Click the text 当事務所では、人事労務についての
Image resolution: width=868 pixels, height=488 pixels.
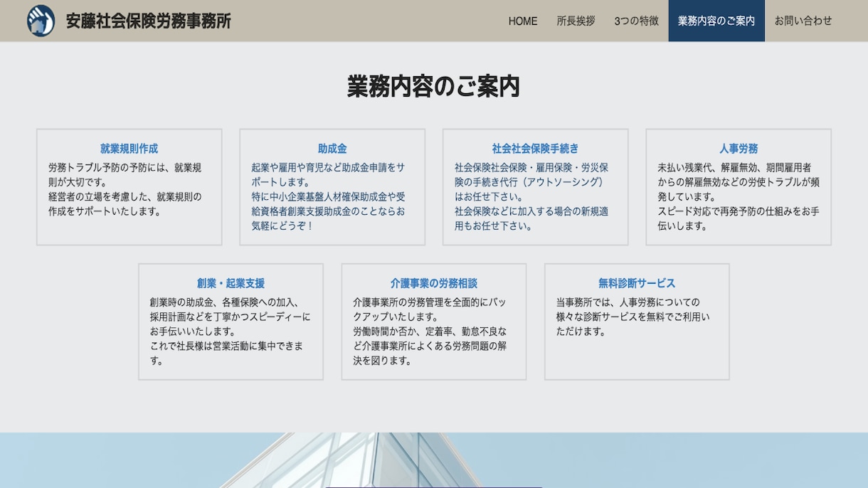pyautogui.click(x=628, y=302)
